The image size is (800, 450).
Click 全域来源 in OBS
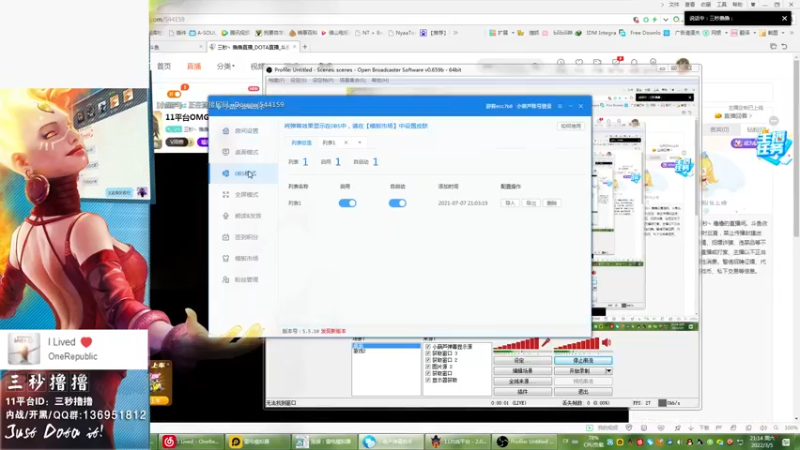click(522, 382)
